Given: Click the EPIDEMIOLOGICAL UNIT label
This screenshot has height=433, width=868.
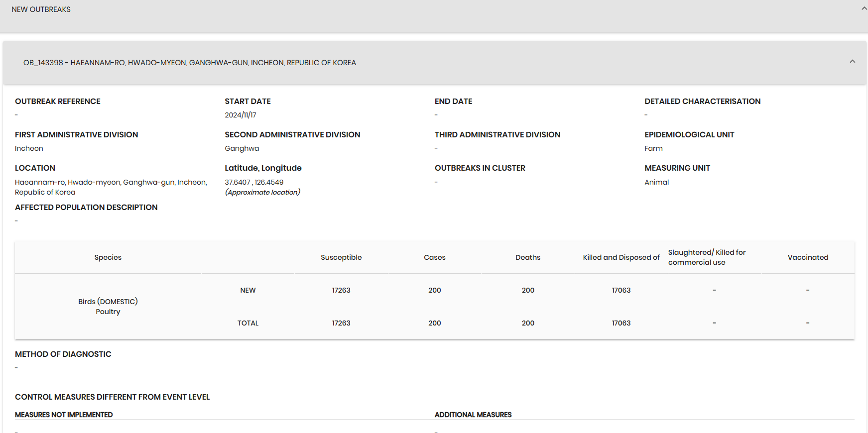Looking at the screenshot, I should click(689, 135).
